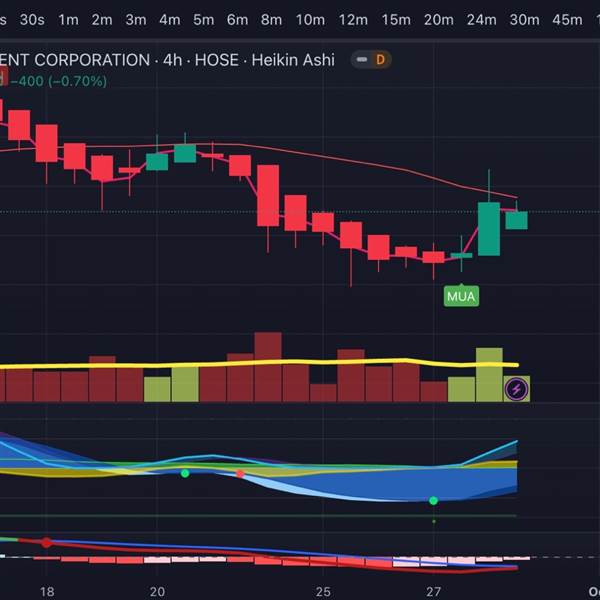Choose the 24m interval
The image size is (600, 600).
click(481, 20)
